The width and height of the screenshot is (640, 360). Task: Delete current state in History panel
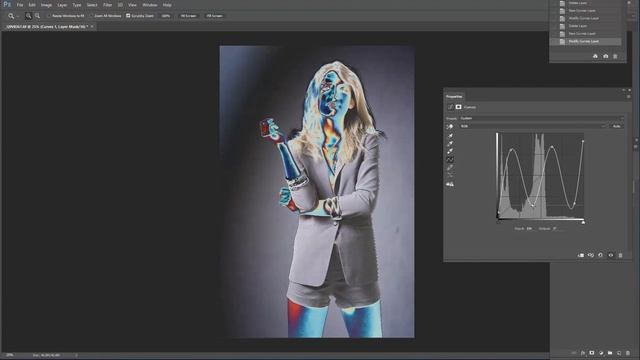pos(615,56)
